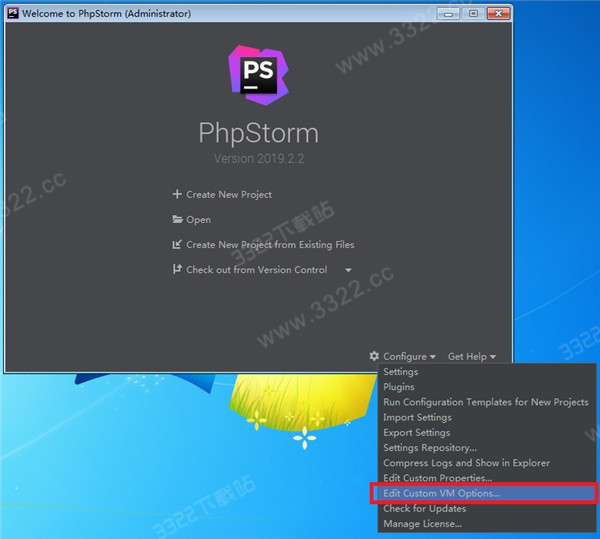This screenshot has width=600, height=539.
Task: Choose Settings from the Configure menu
Action: click(486, 371)
